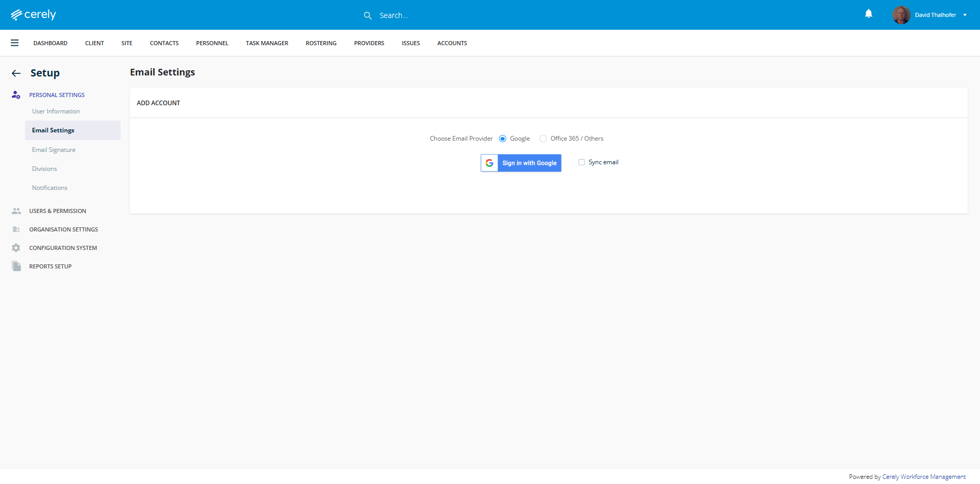
Task: Go back using the Setup arrow
Action: point(16,73)
